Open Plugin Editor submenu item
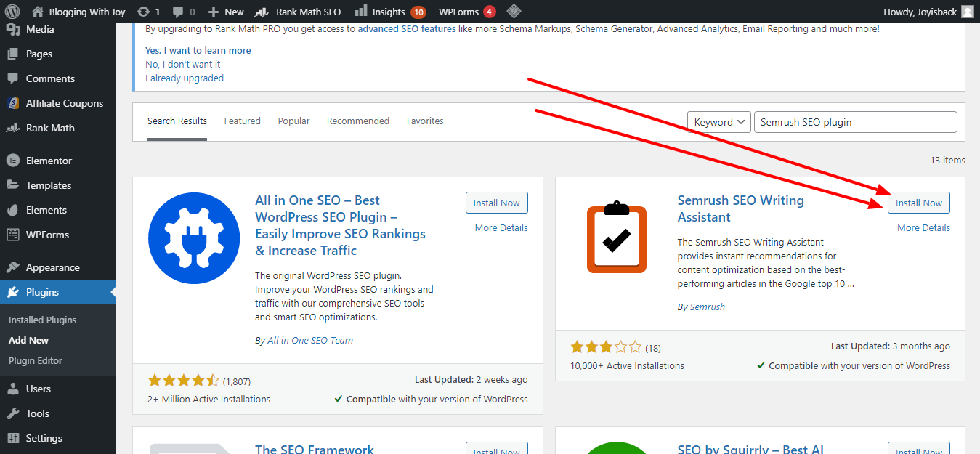This screenshot has width=980, height=454. [x=36, y=360]
